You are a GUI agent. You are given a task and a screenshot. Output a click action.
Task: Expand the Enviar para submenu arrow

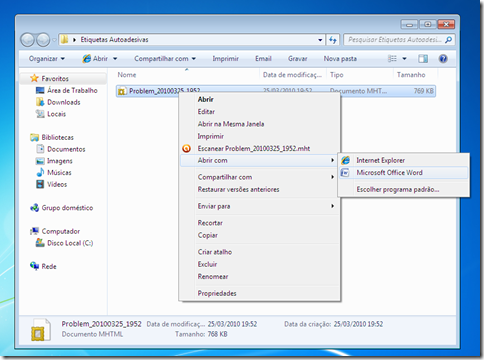coord(332,206)
